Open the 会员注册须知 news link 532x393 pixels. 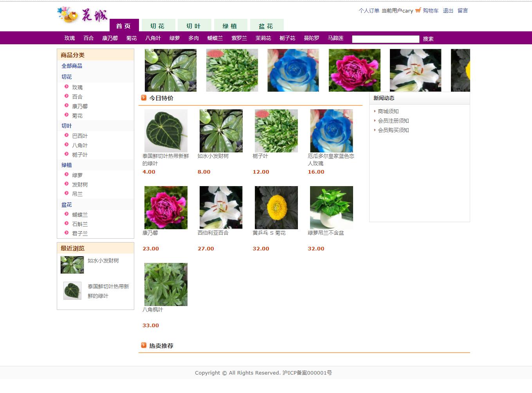(393, 121)
